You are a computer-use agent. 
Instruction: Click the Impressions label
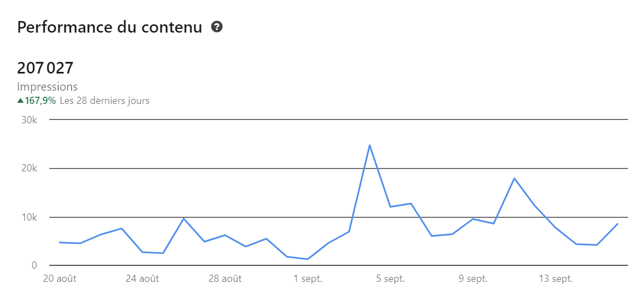coord(47,87)
